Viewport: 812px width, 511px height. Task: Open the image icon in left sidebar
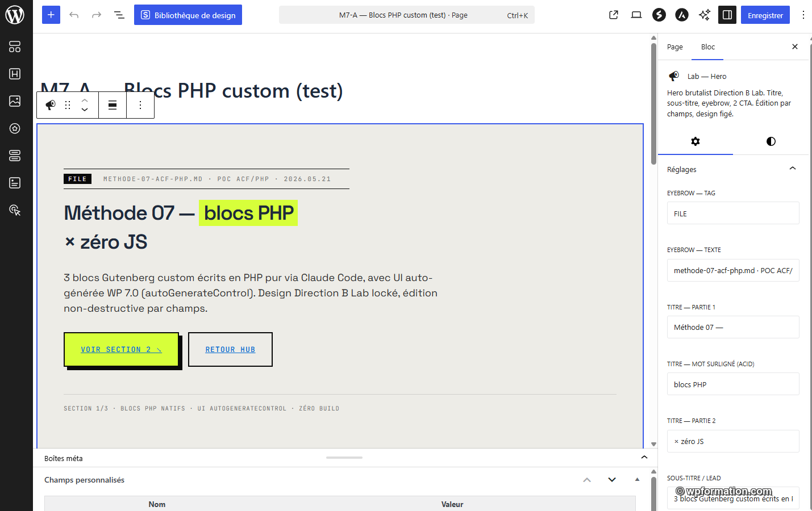click(15, 101)
